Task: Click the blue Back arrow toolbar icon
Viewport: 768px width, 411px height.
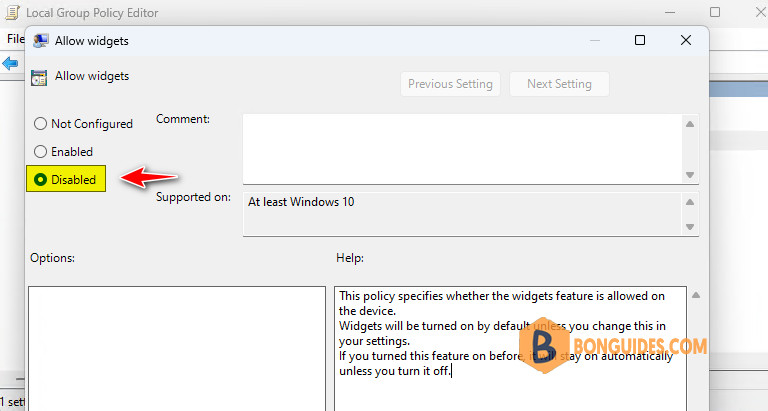Action: click(x=10, y=63)
